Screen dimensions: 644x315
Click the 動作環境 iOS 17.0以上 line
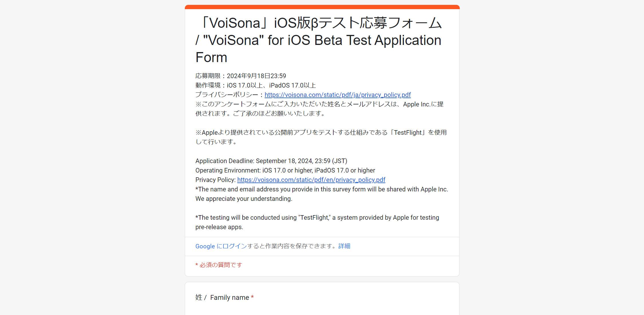coord(255,85)
